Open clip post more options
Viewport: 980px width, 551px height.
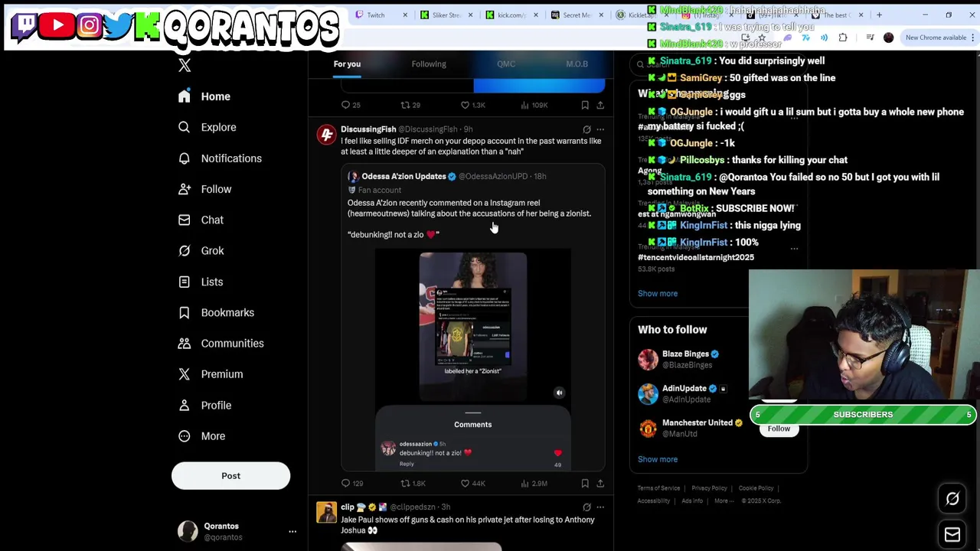[600, 507]
